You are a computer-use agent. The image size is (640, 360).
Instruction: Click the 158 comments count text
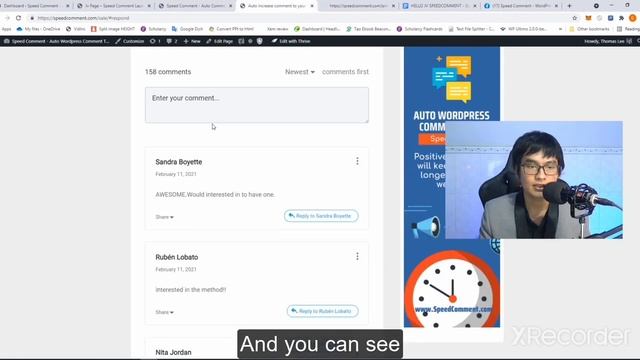click(168, 72)
